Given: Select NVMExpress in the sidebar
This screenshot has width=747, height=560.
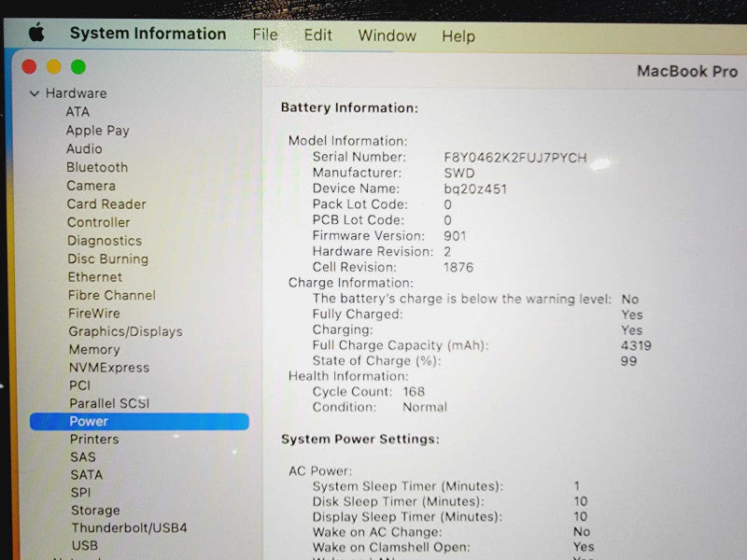Looking at the screenshot, I should 109,368.
